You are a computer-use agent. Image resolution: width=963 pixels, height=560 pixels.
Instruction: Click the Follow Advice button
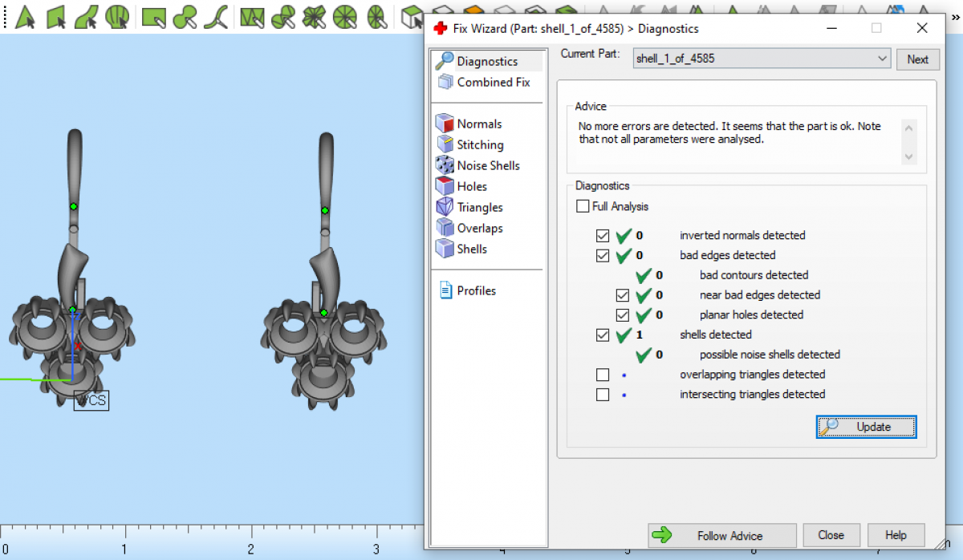721,536
